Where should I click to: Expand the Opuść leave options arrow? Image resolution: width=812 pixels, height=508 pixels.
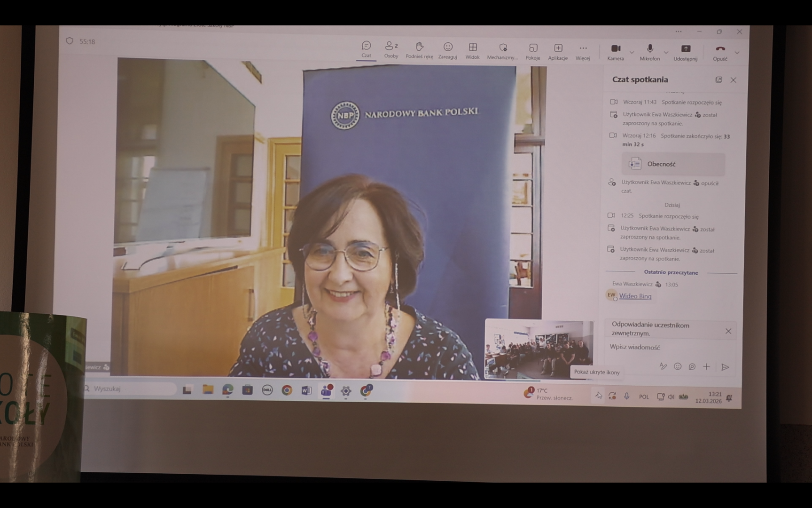737,53
